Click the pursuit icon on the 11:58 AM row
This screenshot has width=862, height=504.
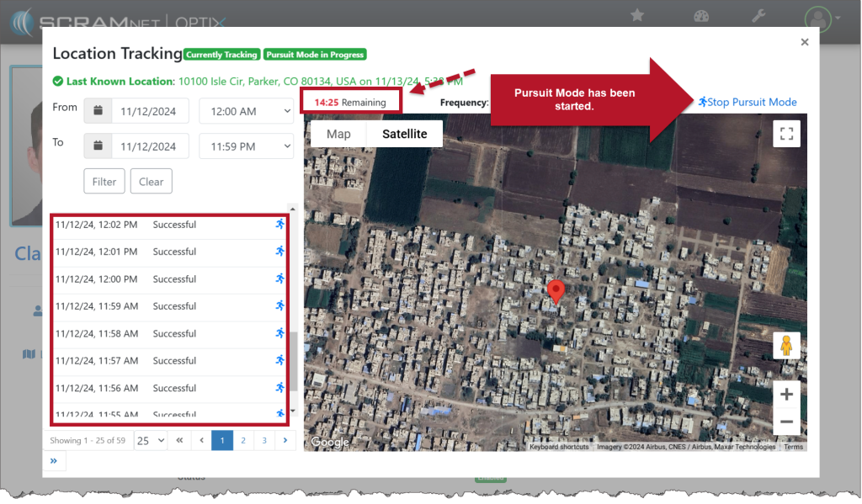pyautogui.click(x=279, y=333)
